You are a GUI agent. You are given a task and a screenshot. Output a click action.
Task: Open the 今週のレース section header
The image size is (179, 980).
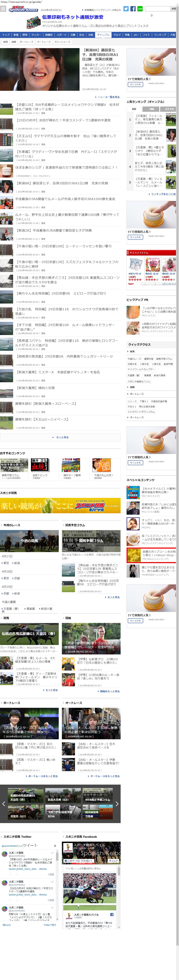(12, 525)
